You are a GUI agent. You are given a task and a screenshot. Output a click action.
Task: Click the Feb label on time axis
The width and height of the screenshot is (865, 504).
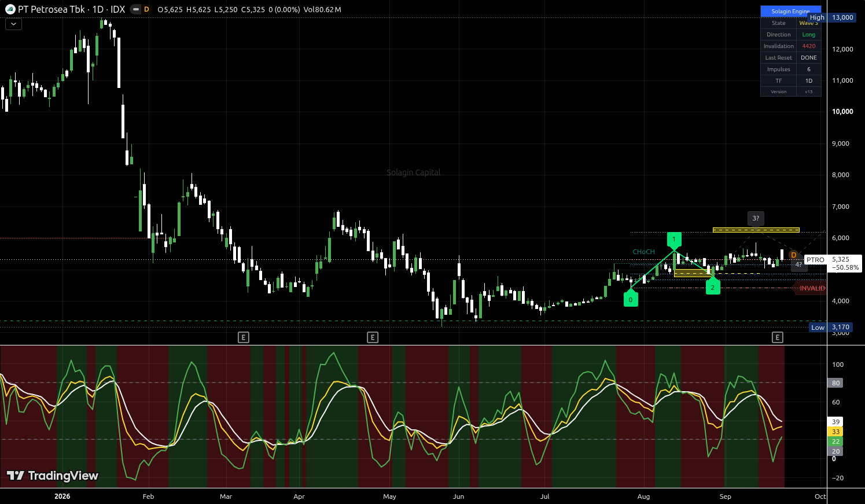[x=148, y=496]
